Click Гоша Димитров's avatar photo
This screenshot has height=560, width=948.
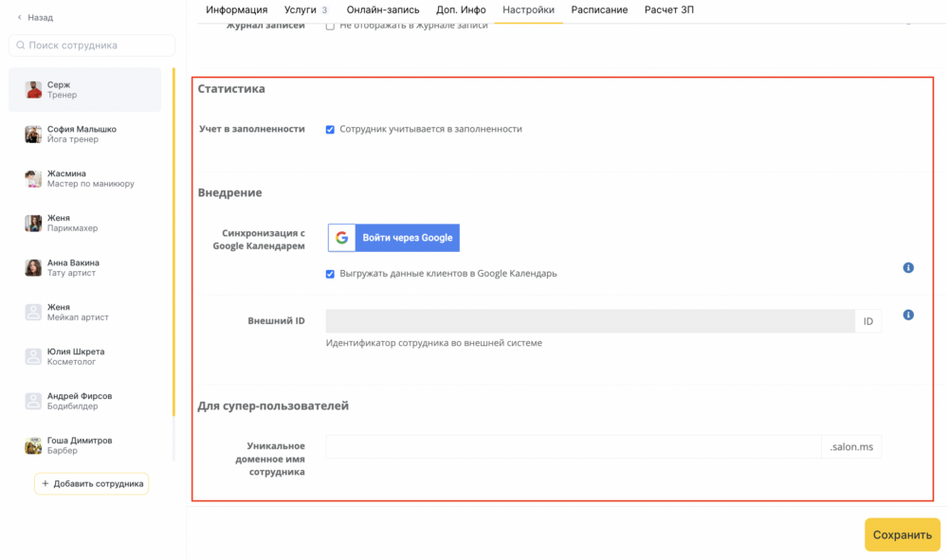33,445
